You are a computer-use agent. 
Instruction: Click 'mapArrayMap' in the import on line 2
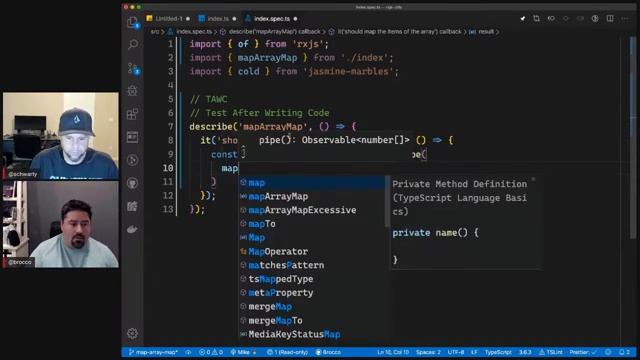[267, 58]
